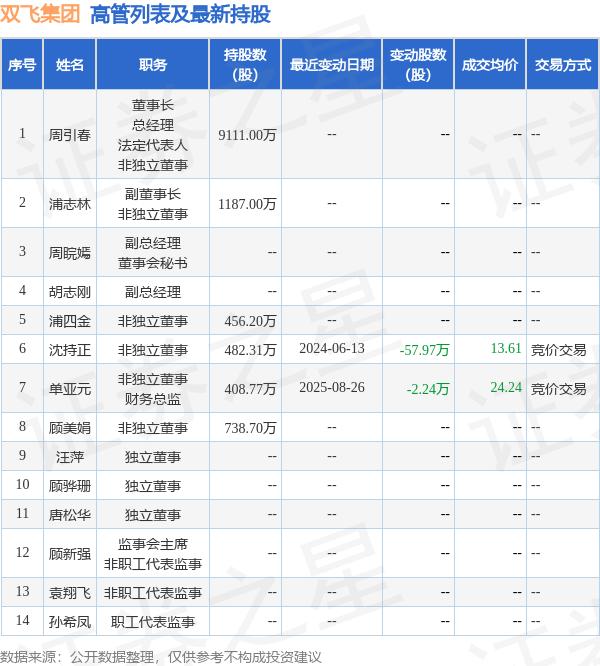The image size is (600, 666).
Task: Click the name 唐松华
Action: 70,515
